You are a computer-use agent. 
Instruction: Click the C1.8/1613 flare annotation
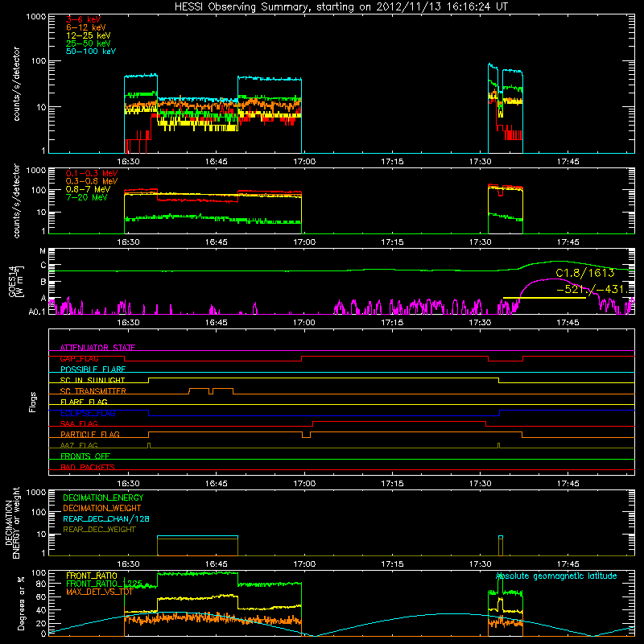click(x=585, y=273)
